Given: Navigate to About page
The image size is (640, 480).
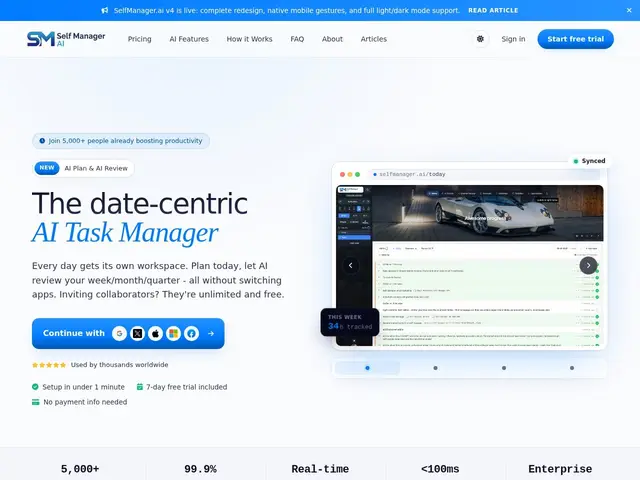Looking at the screenshot, I should coord(332,39).
